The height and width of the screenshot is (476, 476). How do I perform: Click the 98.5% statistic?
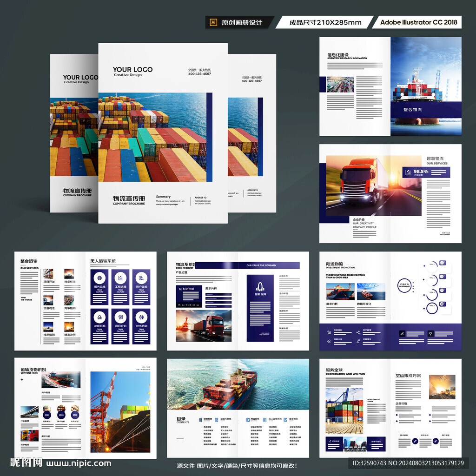click(x=421, y=172)
